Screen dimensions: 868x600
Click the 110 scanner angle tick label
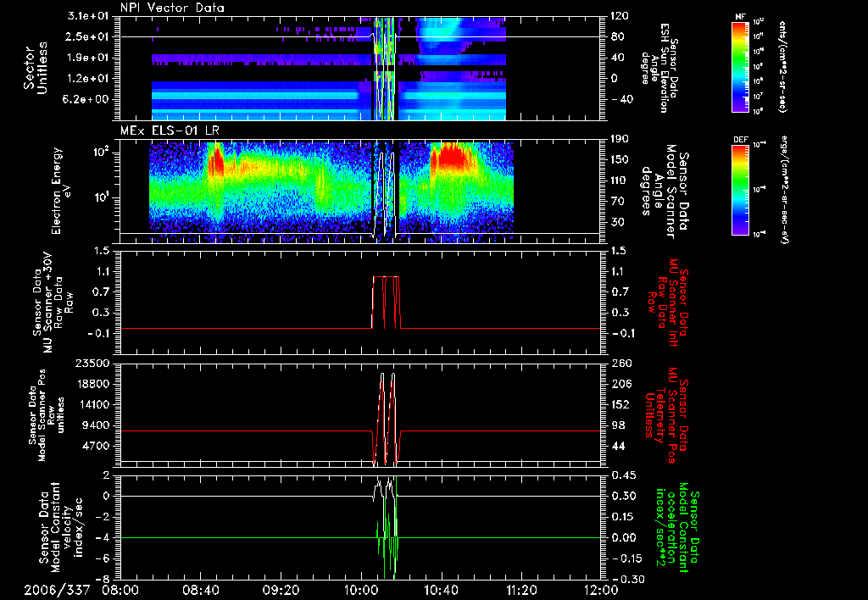(x=620, y=181)
